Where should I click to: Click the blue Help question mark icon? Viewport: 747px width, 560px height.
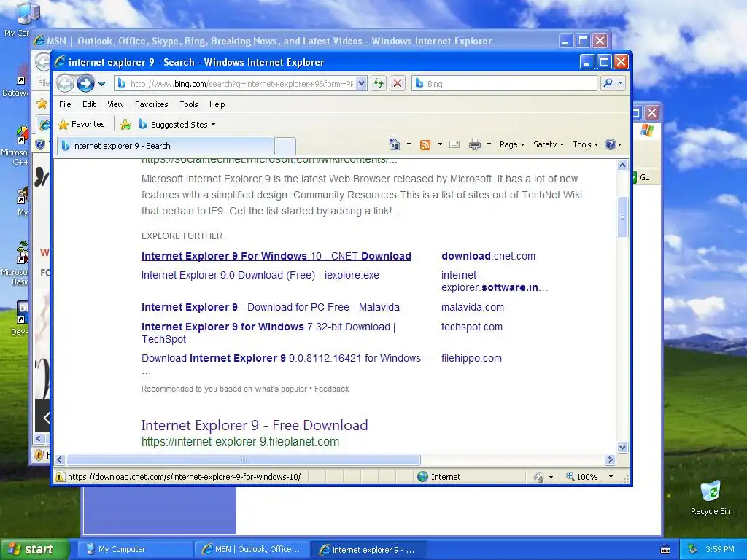[x=611, y=144]
